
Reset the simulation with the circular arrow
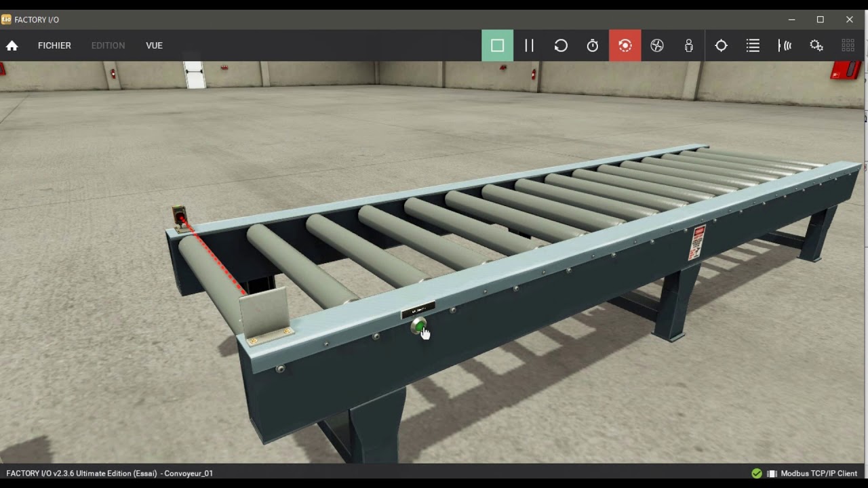tap(561, 45)
